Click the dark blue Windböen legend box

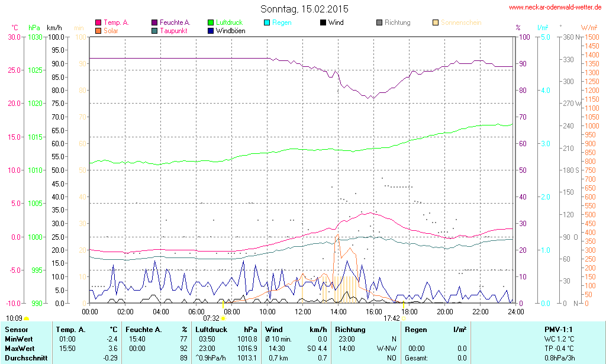click(x=211, y=30)
